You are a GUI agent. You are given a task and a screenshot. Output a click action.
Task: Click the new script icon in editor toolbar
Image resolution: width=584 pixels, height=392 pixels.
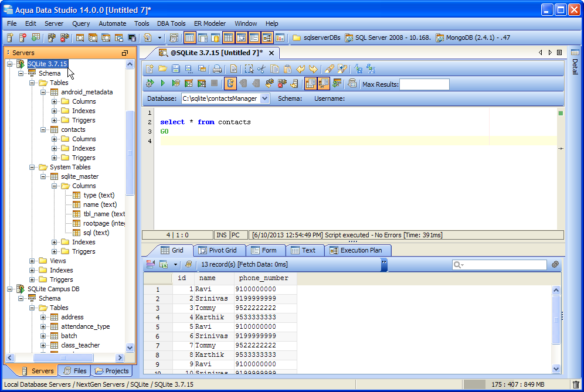point(150,69)
